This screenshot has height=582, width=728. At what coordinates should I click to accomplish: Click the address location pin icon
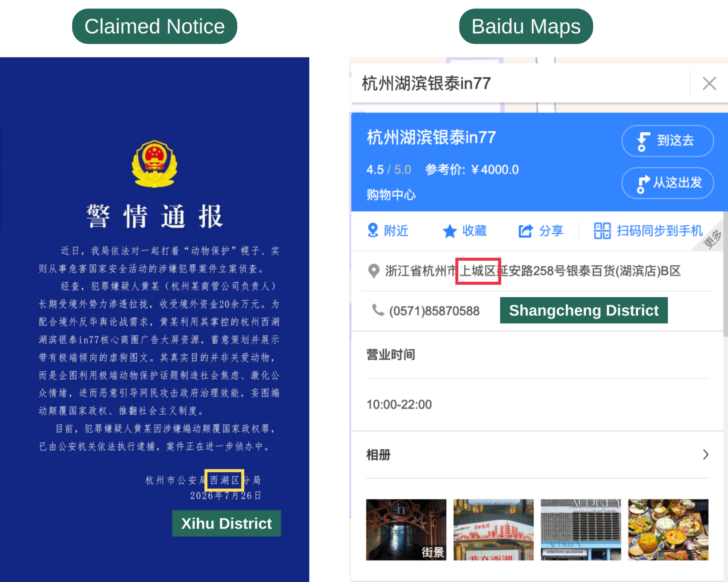(x=374, y=271)
